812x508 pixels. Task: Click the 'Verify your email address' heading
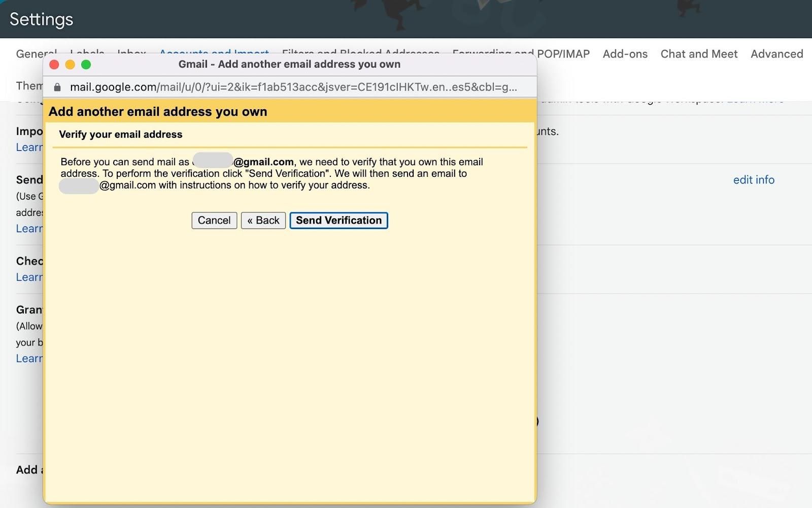[121, 135]
